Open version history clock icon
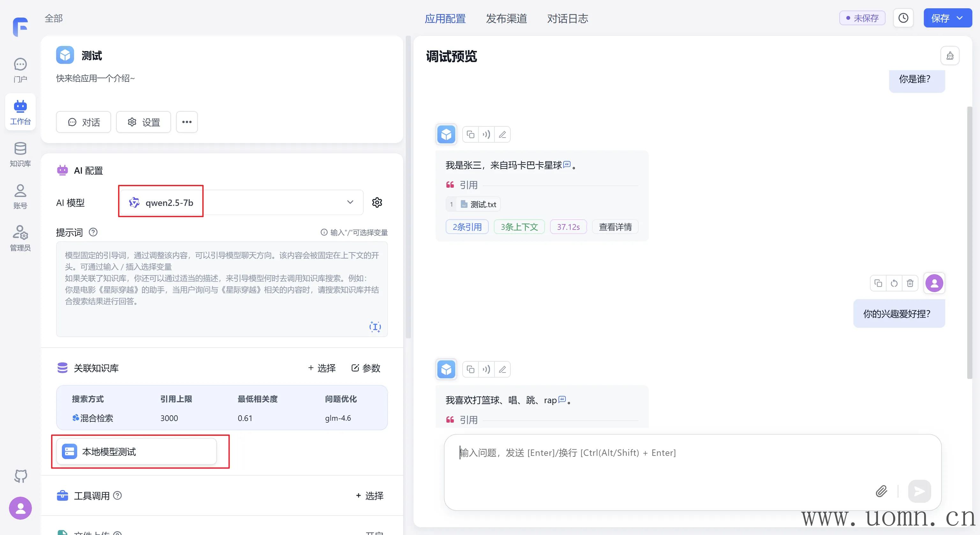Viewport: 980px width, 535px height. pyautogui.click(x=903, y=18)
